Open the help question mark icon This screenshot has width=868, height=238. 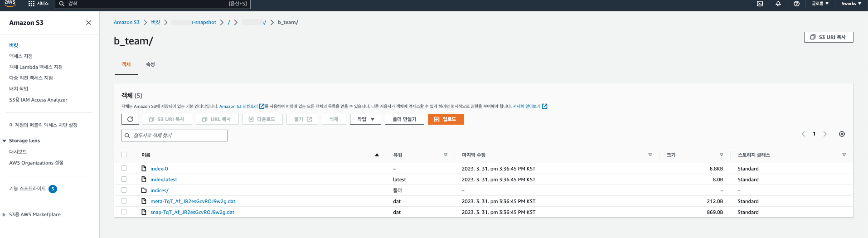pyautogui.click(x=796, y=4)
